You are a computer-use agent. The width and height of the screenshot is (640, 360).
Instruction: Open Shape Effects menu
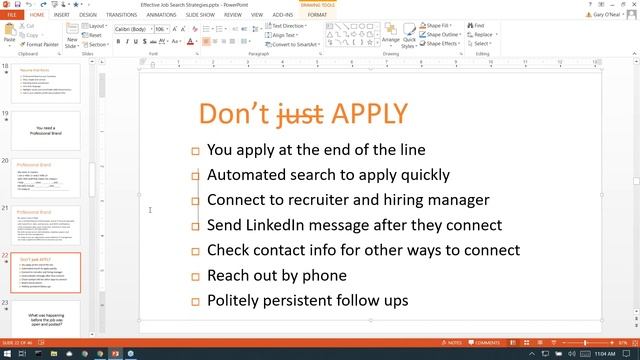click(x=440, y=43)
